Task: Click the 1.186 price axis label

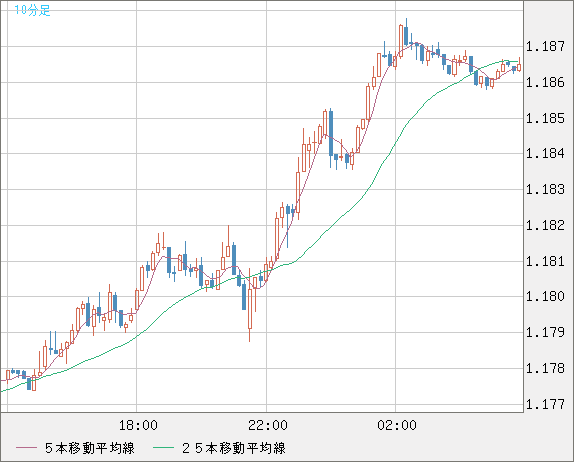Action: pos(545,82)
